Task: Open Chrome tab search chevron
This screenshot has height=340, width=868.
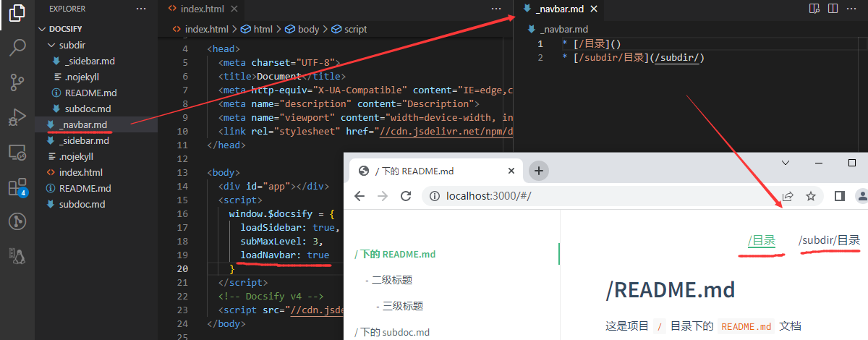Action: [x=786, y=163]
